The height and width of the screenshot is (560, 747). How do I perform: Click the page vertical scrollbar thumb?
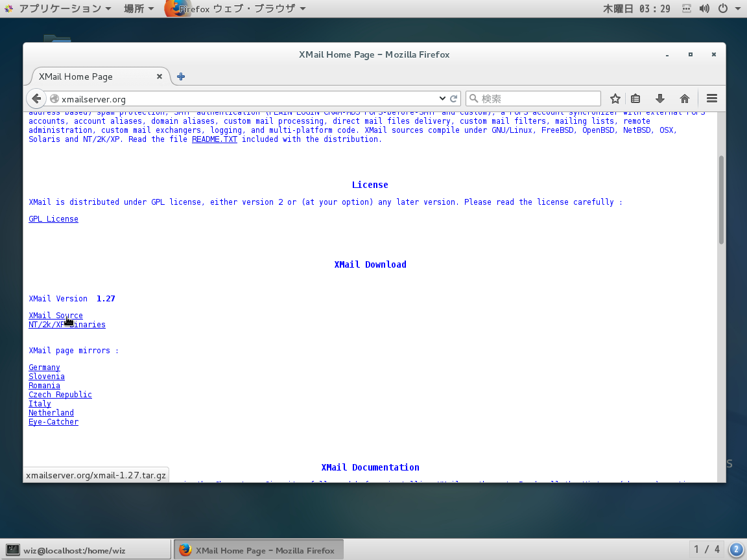pos(721,200)
